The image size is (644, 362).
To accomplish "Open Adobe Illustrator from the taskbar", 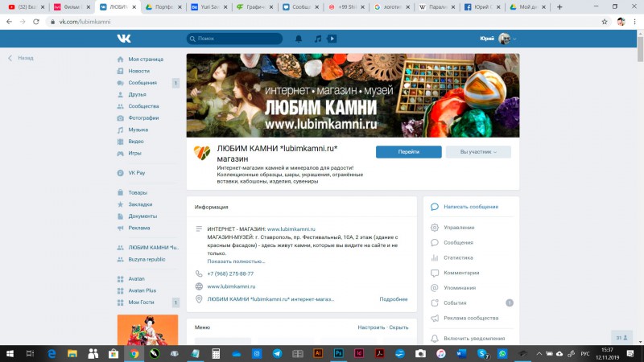I will pos(318,353).
